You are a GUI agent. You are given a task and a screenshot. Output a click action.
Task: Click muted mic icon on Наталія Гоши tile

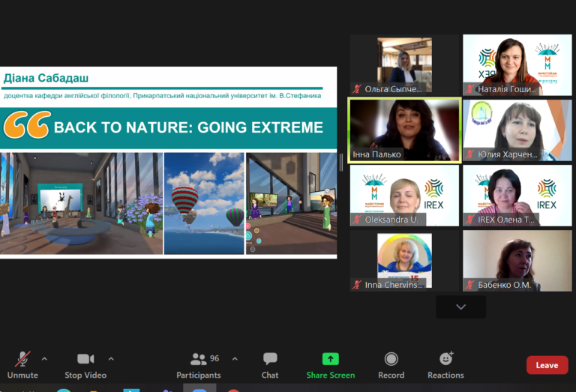(x=469, y=89)
